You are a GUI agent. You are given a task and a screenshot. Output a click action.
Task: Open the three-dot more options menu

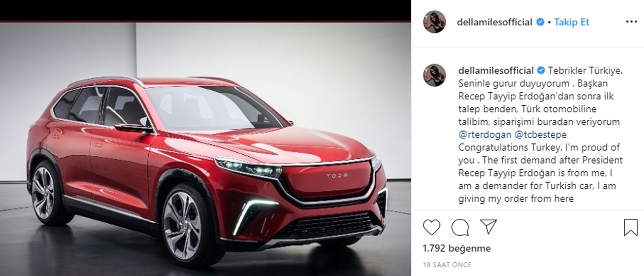[x=631, y=22]
